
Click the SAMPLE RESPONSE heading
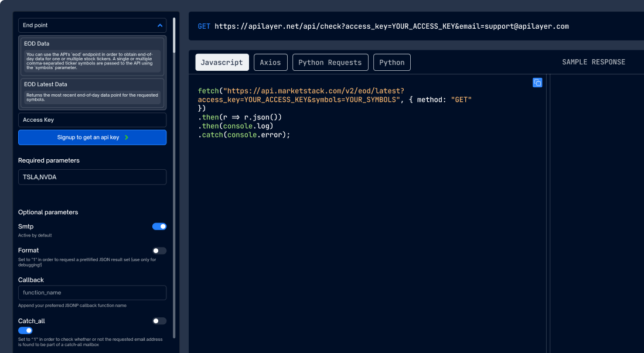pos(593,62)
